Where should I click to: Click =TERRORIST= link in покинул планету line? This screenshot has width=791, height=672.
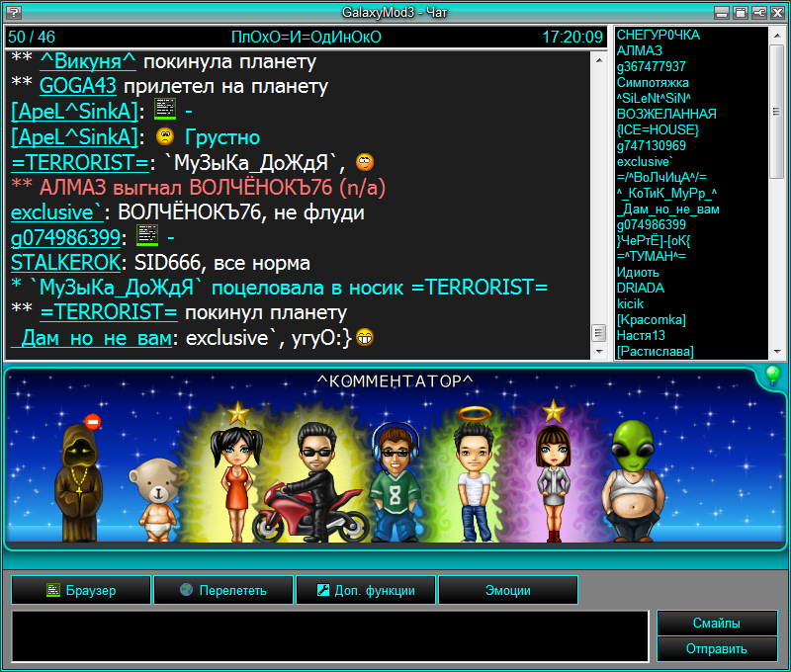109,312
